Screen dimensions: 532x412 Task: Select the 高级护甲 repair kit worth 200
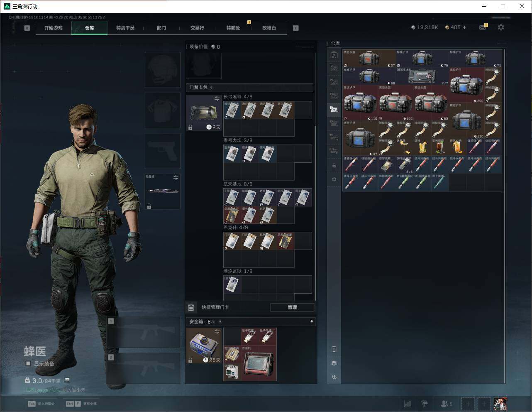[467, 86]
